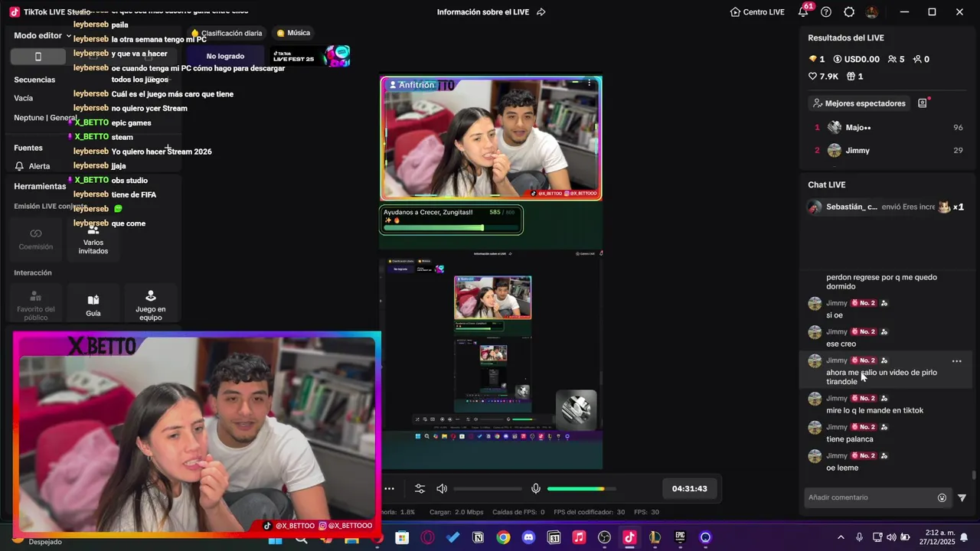This screenshot has width=980, height=551.
Task: Select second viewer Jimmy in ranking
Action: click(887, 151)
